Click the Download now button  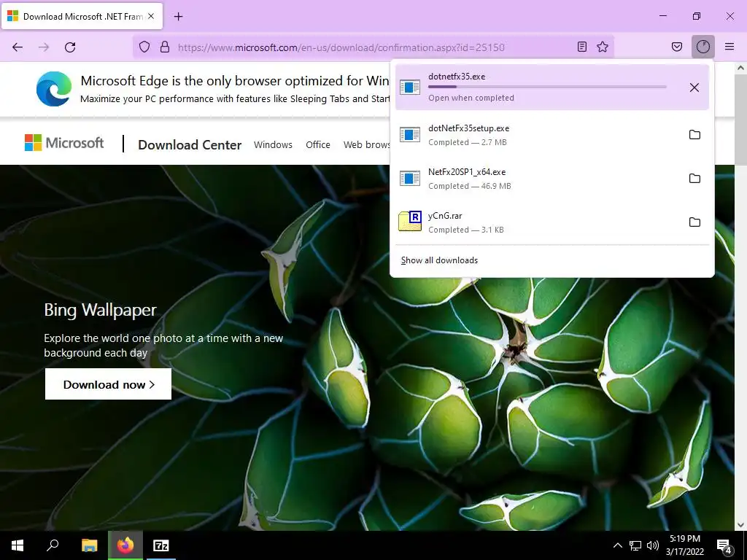108,384
